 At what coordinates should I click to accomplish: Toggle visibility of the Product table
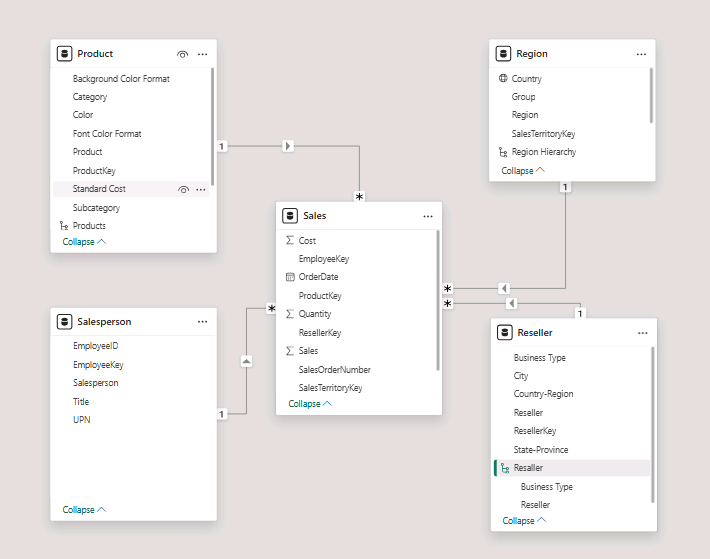coord(182,54)
